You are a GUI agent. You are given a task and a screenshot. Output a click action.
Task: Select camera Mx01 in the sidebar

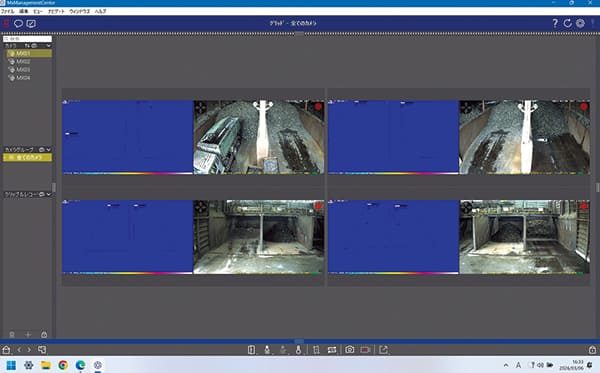pos(29,53)
